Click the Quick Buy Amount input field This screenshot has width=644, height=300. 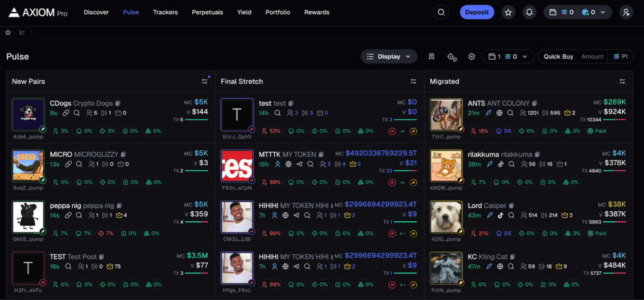pyautogui.click(x=592, y=57)
